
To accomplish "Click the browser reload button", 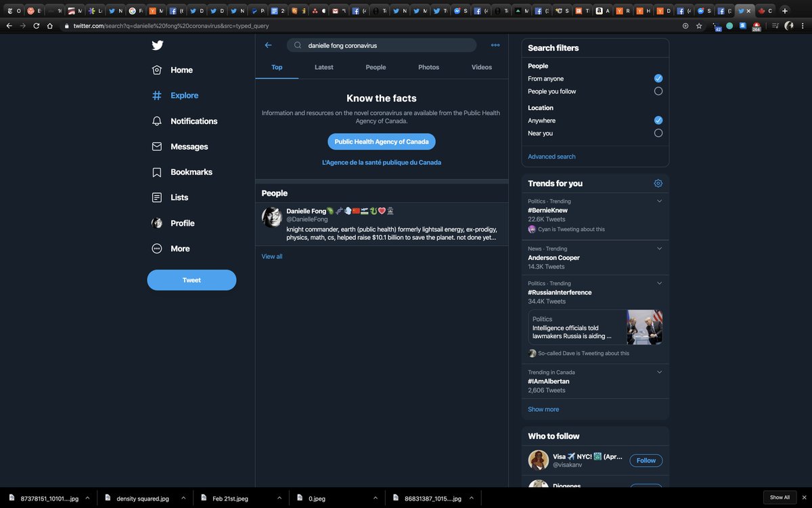I will point(36,26).
